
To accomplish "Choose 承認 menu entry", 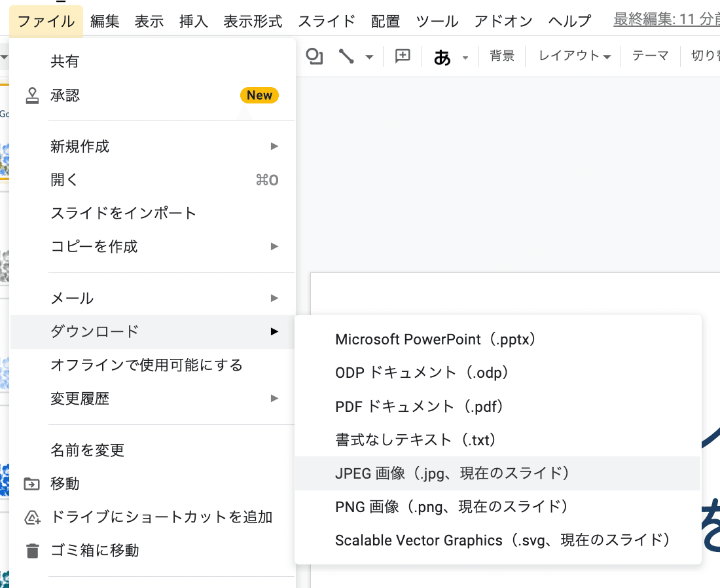I will click(152, 96).
